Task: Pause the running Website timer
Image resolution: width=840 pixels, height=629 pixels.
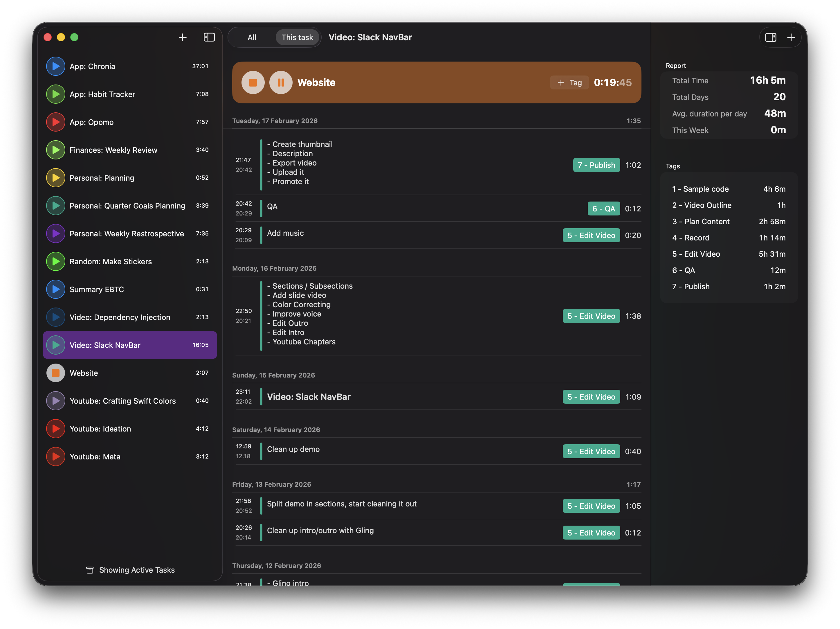Action: click(281, 82)
